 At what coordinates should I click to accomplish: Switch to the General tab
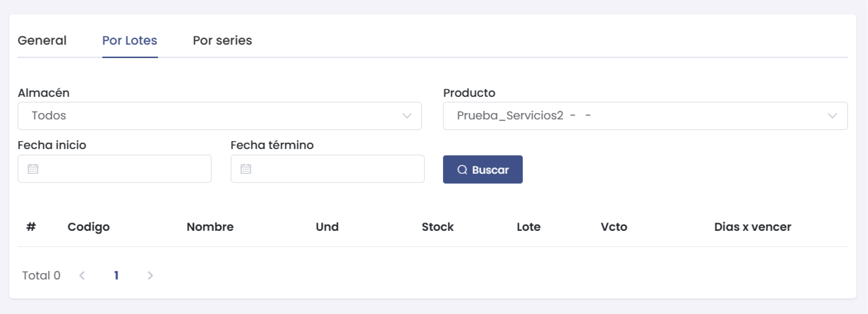[x=42, y=40]
